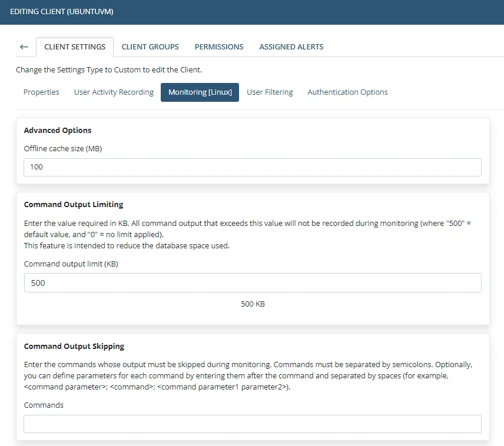Click the Command Output Skipping heading

[x=74, y=347]
